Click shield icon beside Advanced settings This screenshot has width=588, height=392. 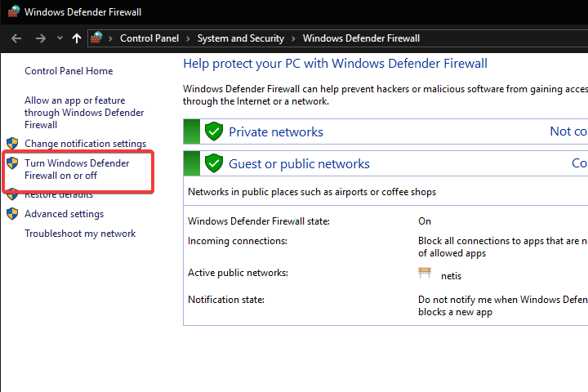(x=12, y=213)
